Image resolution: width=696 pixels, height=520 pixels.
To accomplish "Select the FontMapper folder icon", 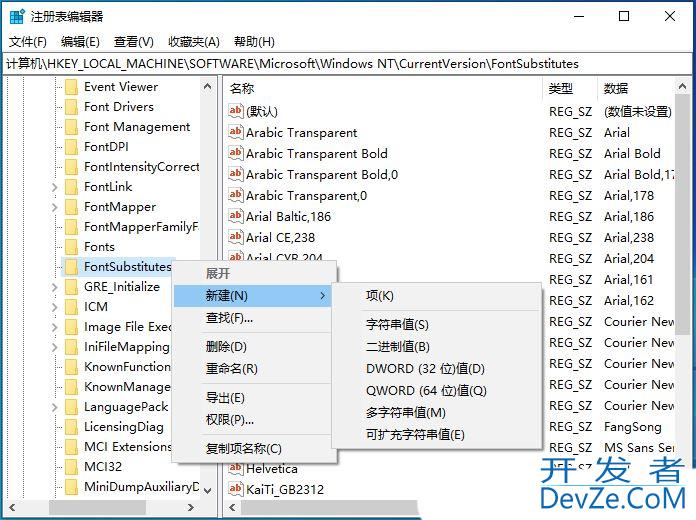I will [71, 207].
